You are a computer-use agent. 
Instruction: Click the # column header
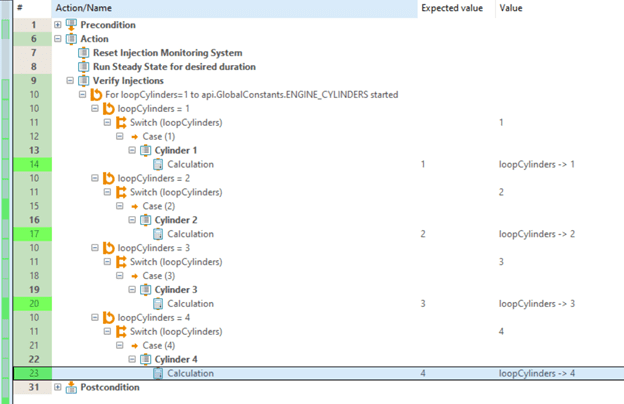pyautogui.click(x=33, y=8)
